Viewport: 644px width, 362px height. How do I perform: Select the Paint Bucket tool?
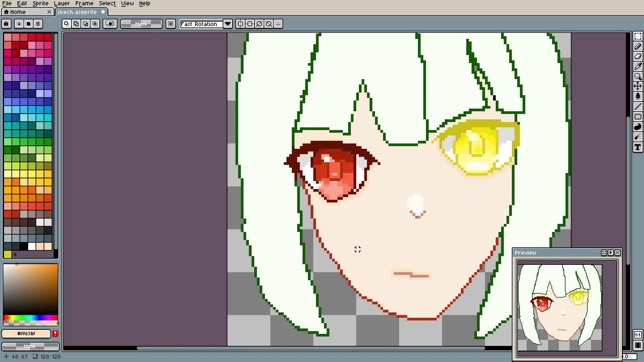[x=638, y=97]
